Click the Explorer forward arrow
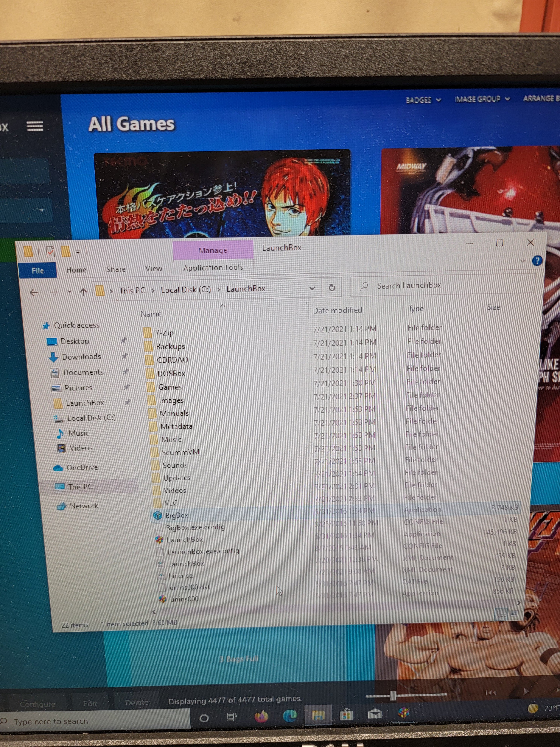The width and height of the screenshot is (560, 747). click(53, 292)
